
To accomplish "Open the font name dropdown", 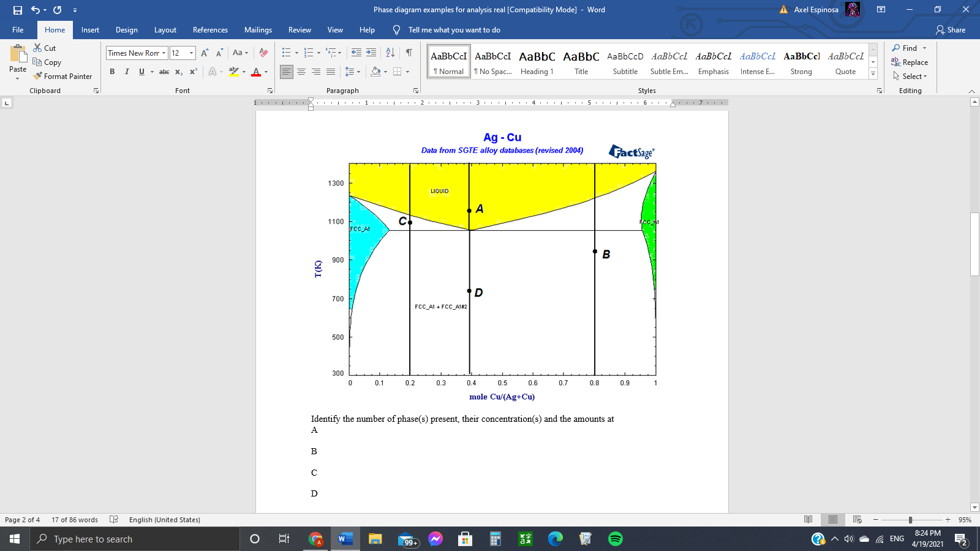I will 164,53.
